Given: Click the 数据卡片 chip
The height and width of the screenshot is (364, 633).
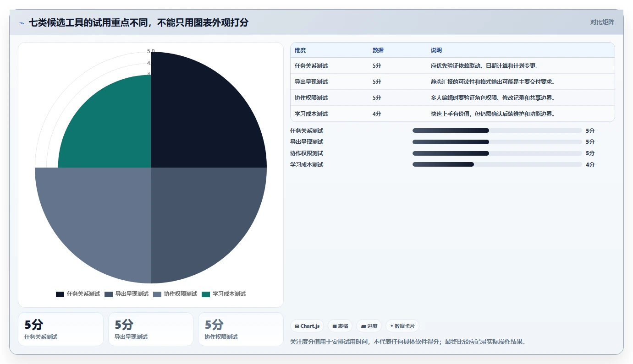Looking at the screenshot, I should tap(402, 326).
